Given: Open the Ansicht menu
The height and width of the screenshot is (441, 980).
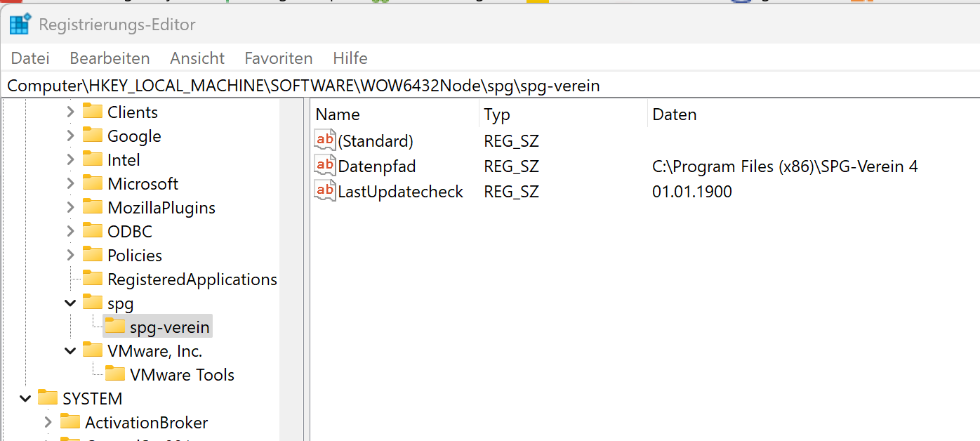Looking at the screenshot, I should 197,58.
